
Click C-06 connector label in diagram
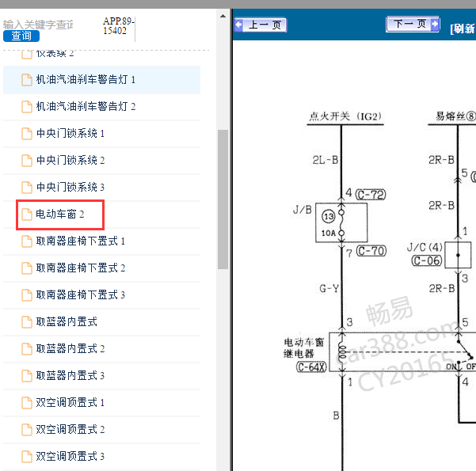(427, 260)
